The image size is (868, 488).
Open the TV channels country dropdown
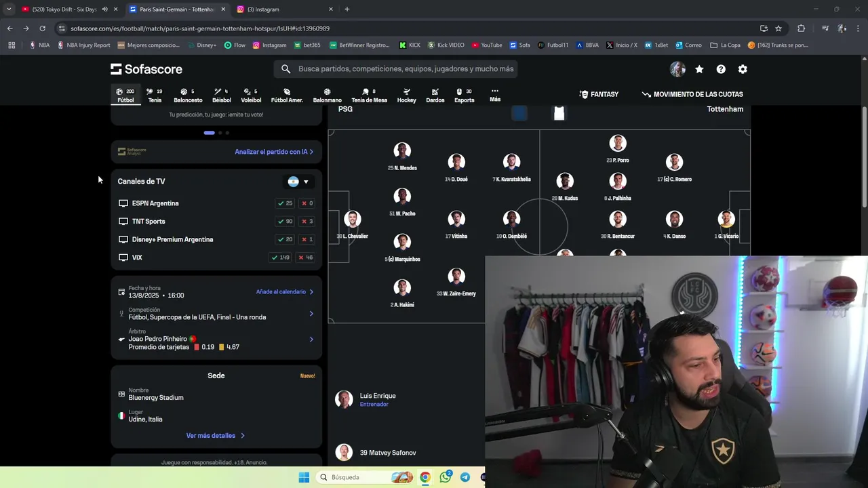tap(298, 182)
